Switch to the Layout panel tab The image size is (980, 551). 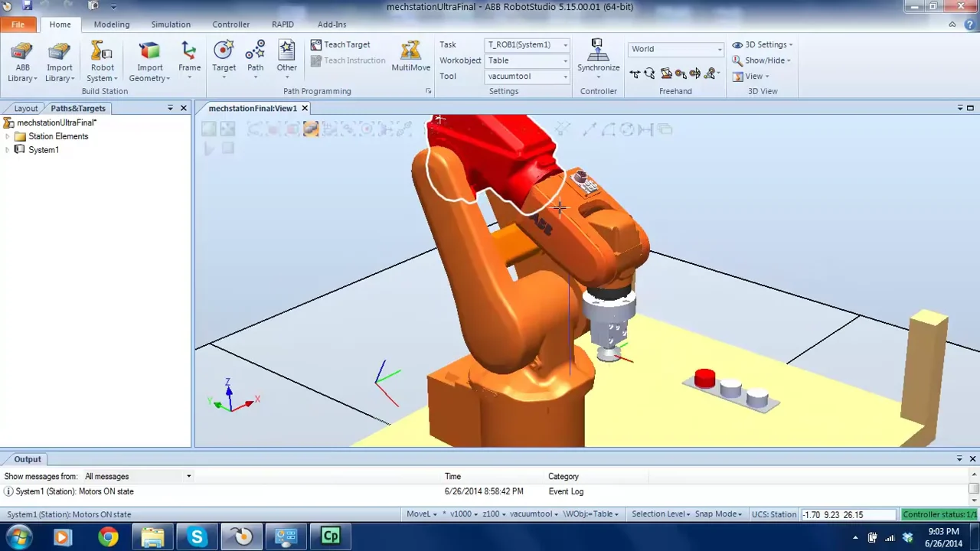click(x=25, y=108)
